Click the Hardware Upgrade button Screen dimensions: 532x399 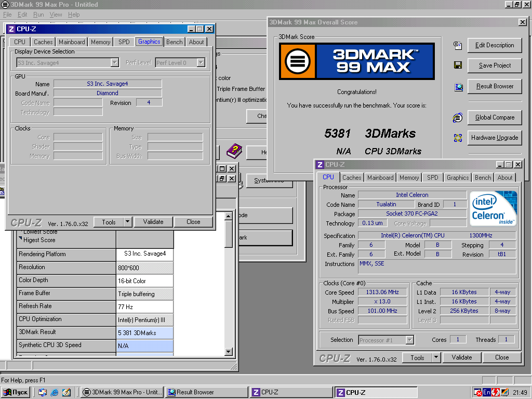tap(495, 138)
